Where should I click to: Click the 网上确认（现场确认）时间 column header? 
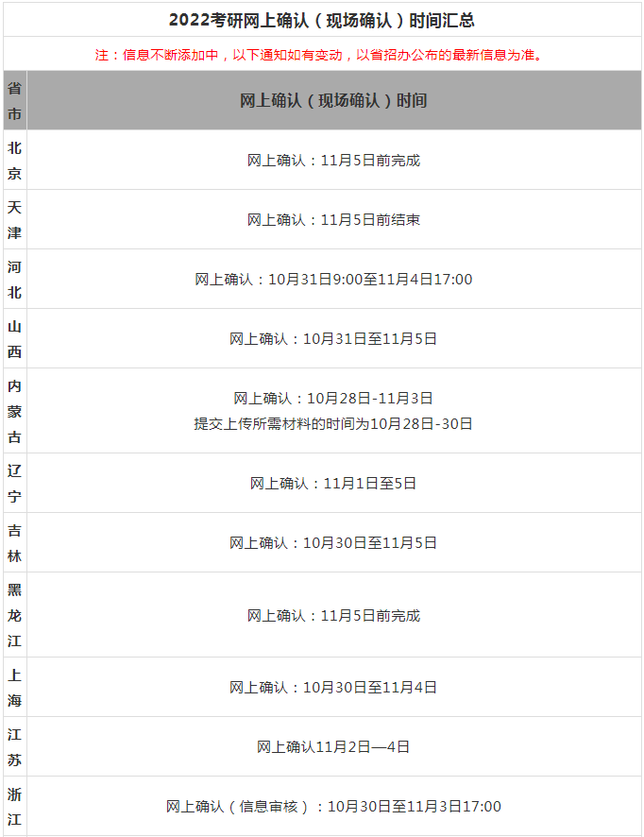coord(333,100)
